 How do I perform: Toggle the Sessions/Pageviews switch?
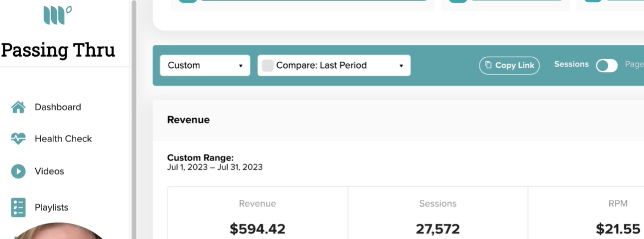tap(607, 66)
